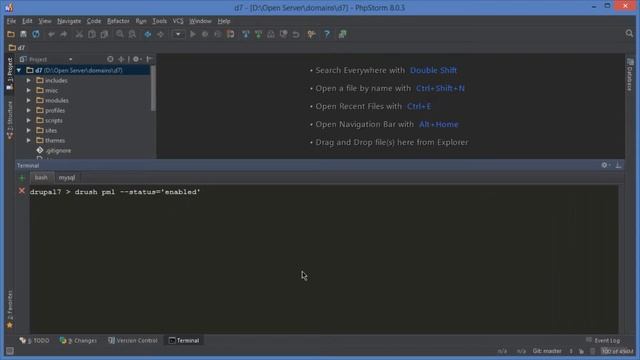Open the Project view type dropdown
Screen dimensions: 640x360
click(x=71, y=60)
